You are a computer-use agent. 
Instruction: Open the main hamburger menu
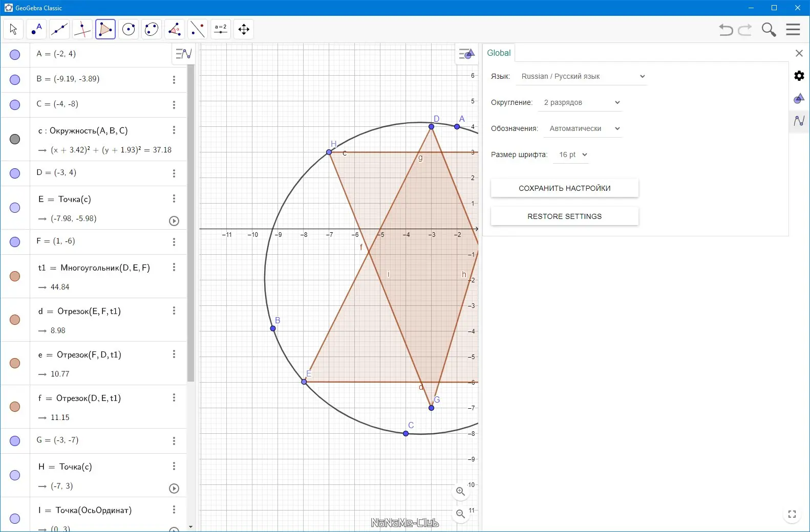pos(793,29)
